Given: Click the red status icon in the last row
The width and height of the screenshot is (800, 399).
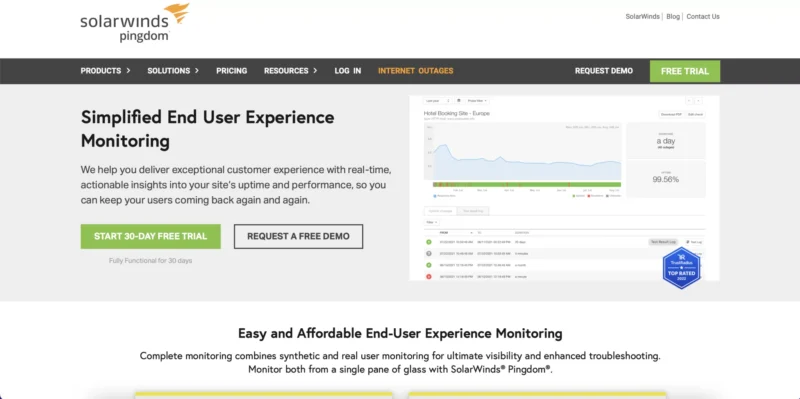Looking at the screenshot, I should coord(429,277).
